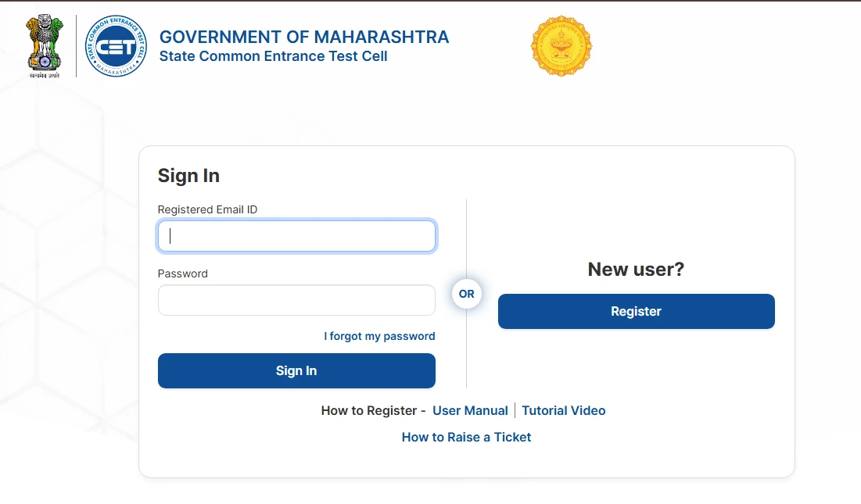Open the Tutorial Video link
Screen dimensions: 861x504
[x=564, y=410]
